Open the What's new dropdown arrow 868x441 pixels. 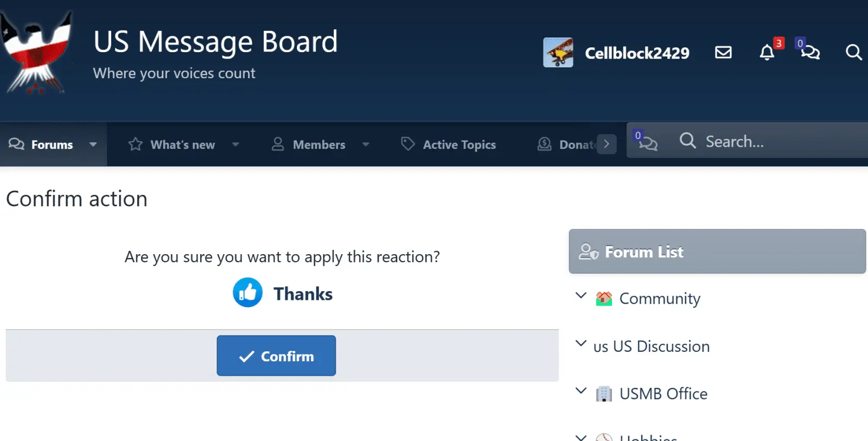235,144
